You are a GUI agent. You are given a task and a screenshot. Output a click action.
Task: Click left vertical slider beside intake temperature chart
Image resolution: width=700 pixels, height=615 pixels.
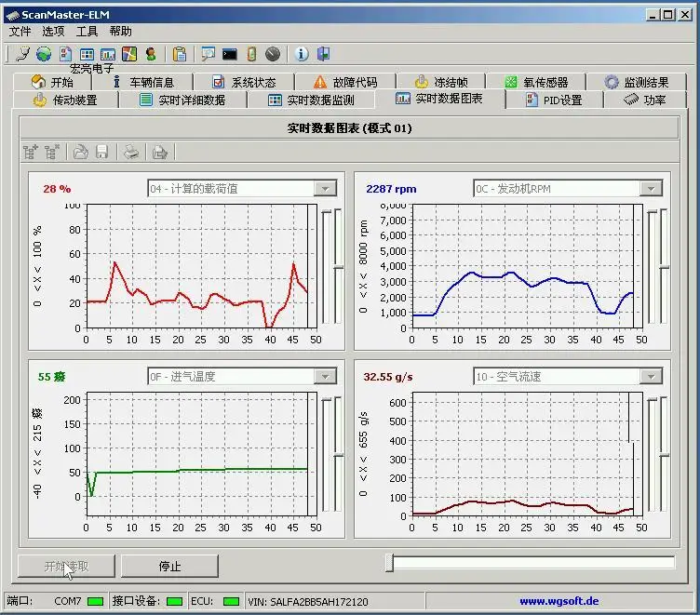pyautogui.click(x=327, y=454)
